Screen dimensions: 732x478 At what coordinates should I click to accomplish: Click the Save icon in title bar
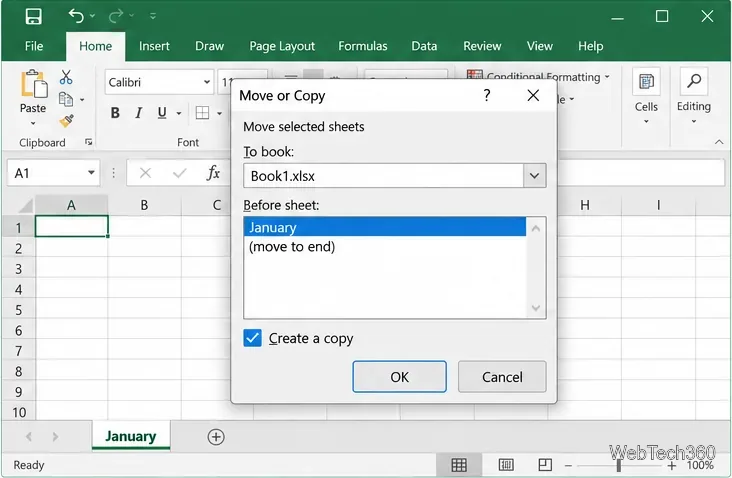[33, 16]
